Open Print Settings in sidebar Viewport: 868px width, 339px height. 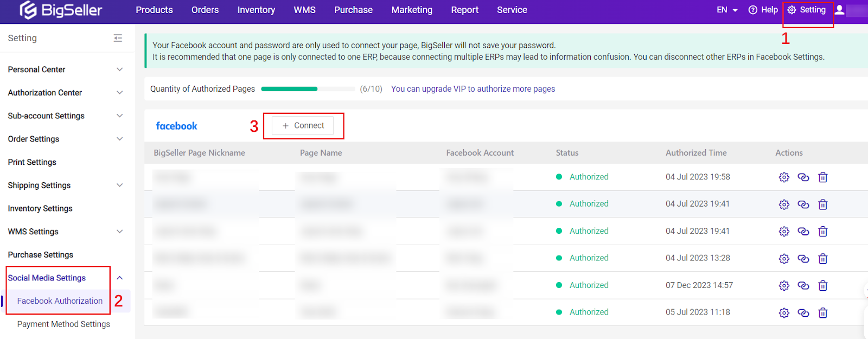click(32, 162)
